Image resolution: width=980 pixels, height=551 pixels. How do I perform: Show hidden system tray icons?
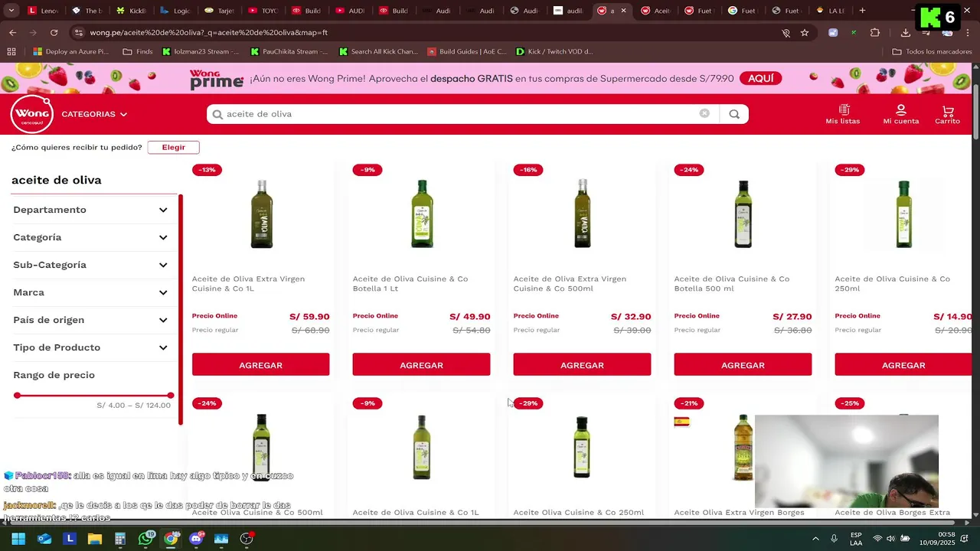pyautogui.click(x=815, y=539)
